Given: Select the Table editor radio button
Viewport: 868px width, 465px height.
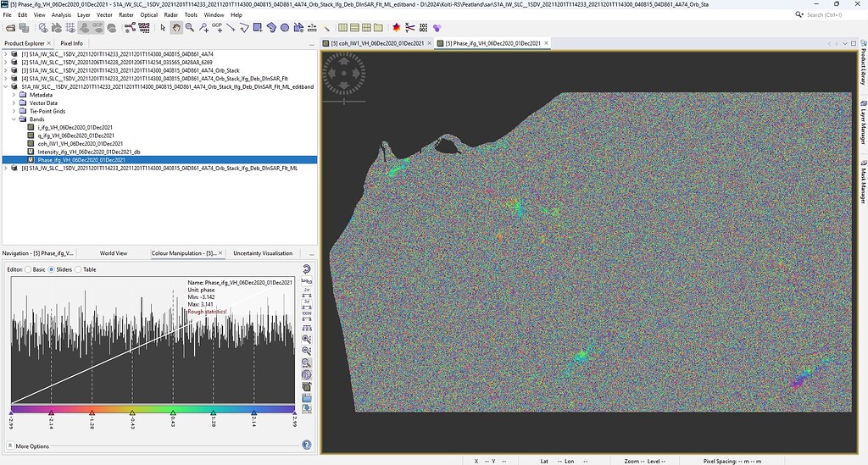Looking at the screenshot, I should 79,269.
